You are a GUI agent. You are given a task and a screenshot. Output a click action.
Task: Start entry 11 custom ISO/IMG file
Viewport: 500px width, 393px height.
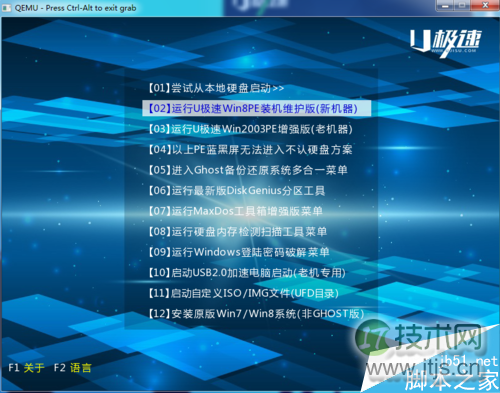click(x=244, y=293)
